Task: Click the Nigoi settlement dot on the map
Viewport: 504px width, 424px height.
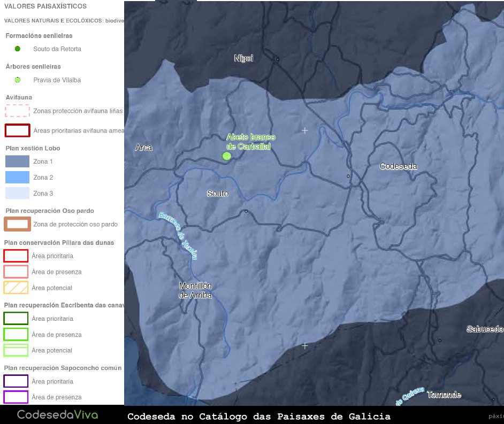Action: pos(277,59)
